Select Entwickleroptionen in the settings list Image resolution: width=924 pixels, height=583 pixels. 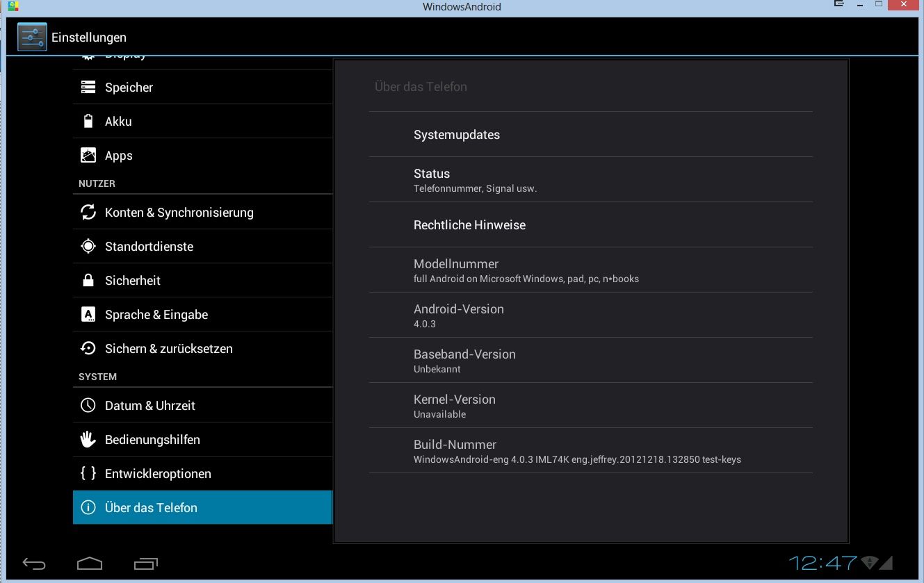click(158, 474)
